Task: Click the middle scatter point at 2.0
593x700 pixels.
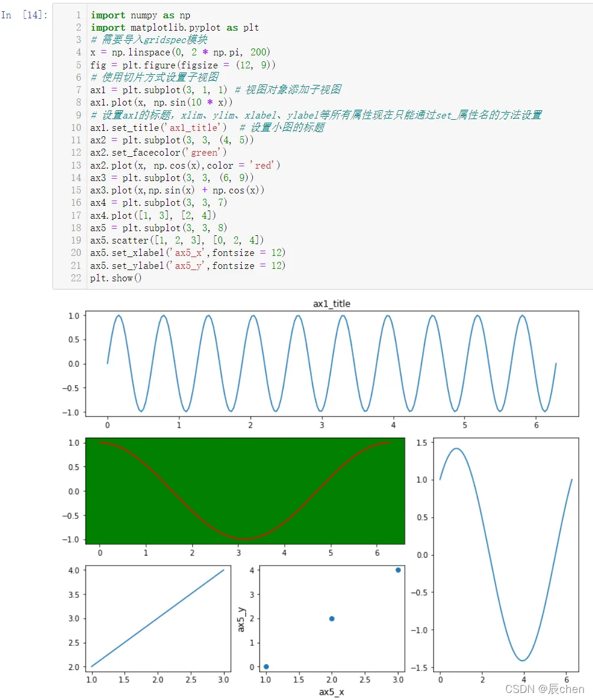Action: (x=331, y=619)
